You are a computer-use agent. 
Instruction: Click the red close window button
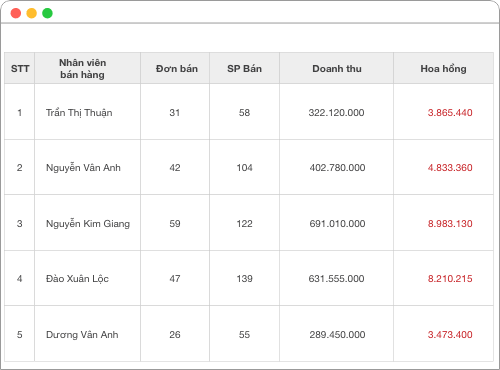point(16,13)
